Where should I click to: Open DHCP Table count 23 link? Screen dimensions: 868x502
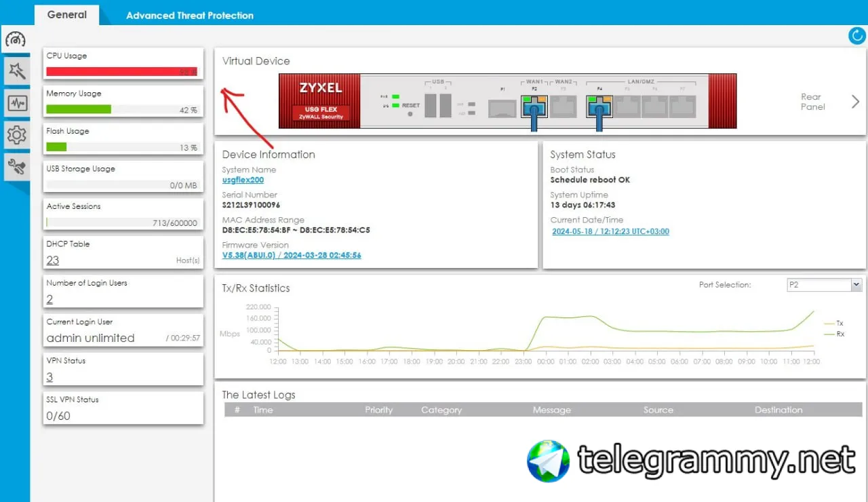pos(53,260)
